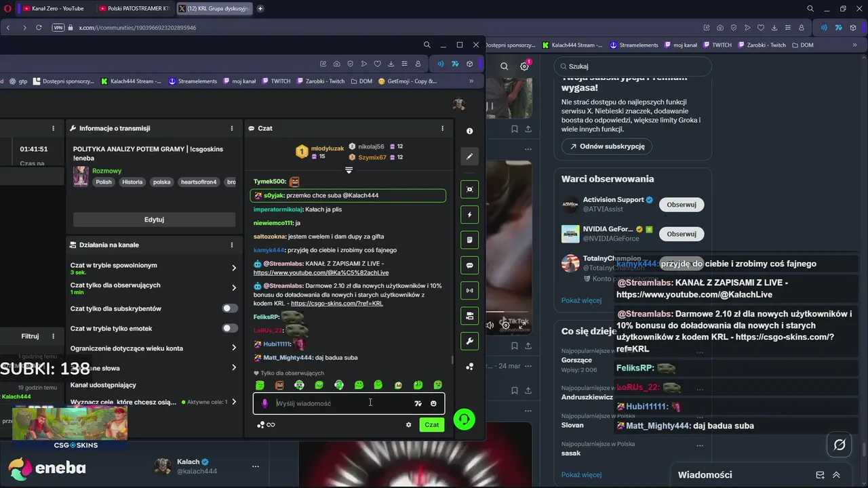Viewport: 868px width, 488px height.
Task: Click the Rozmowy category link
Action: tap(106, 171)
